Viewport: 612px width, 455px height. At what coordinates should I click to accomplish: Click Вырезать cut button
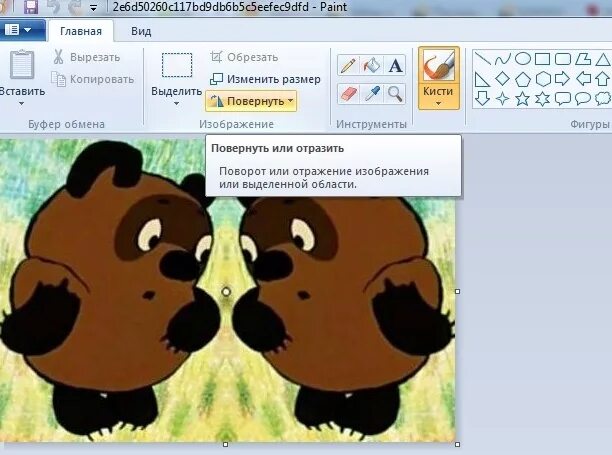[x=87, y=57]
